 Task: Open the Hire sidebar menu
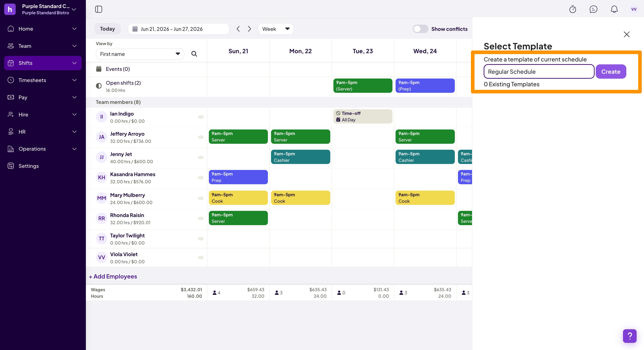(x=43, y=114)
